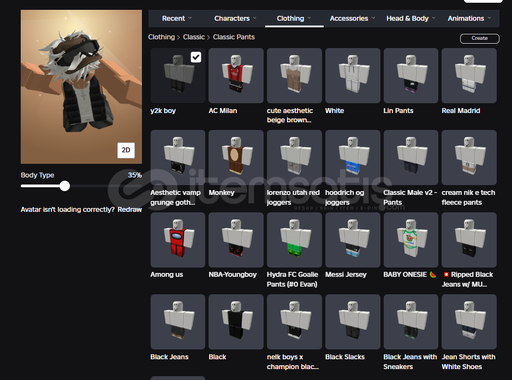Click the 'Body Type' label
The height and width of the screenshot is (380, 512).
pos(37,175)
